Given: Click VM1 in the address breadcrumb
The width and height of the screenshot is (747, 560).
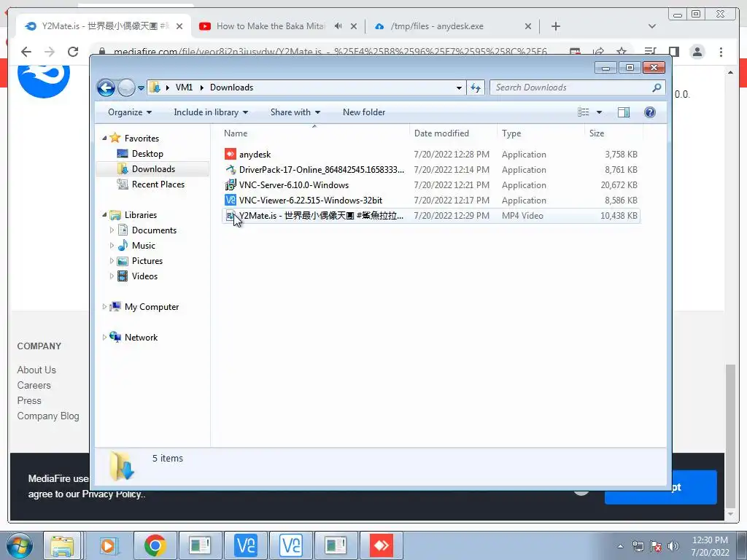Looking at the screenshot, I should pyautogui.click(x=184, y=87).
